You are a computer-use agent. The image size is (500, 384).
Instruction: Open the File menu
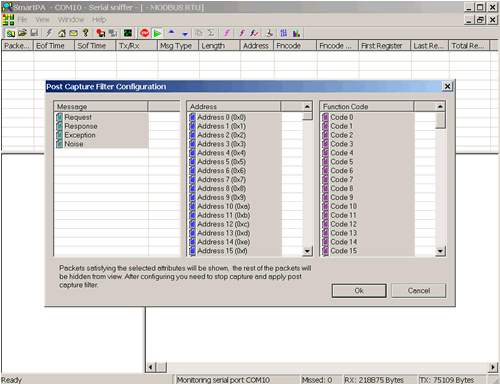[22, 20]
